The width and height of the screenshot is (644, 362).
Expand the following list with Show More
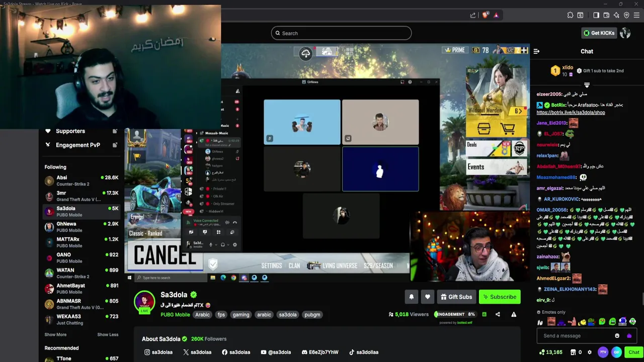click(x=55, y=334)
